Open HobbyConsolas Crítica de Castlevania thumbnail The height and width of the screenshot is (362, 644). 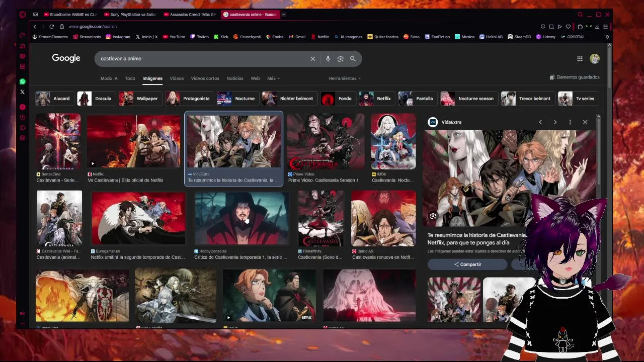tap(242, 219)
